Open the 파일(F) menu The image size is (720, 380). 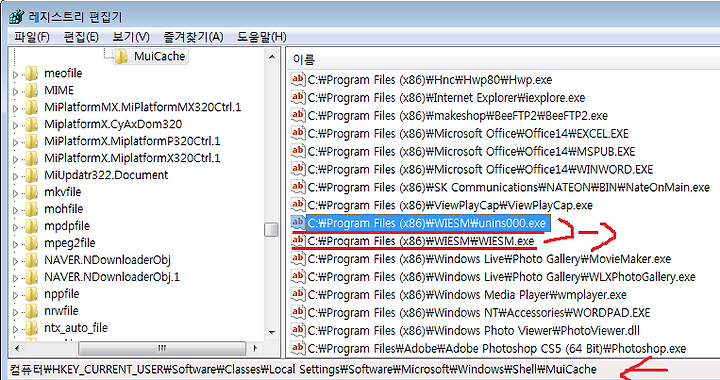coord(31,37)
